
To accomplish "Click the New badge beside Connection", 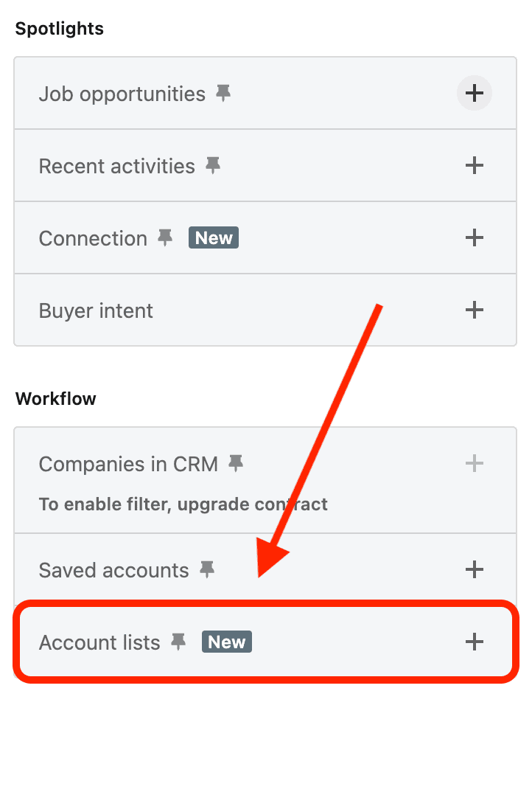I will (x=214, y=238).
